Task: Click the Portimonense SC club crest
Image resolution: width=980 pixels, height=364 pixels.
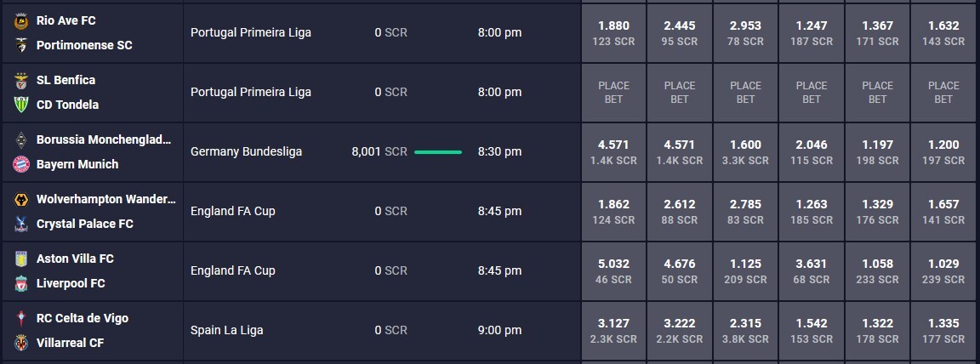Action: coord(21,46)
